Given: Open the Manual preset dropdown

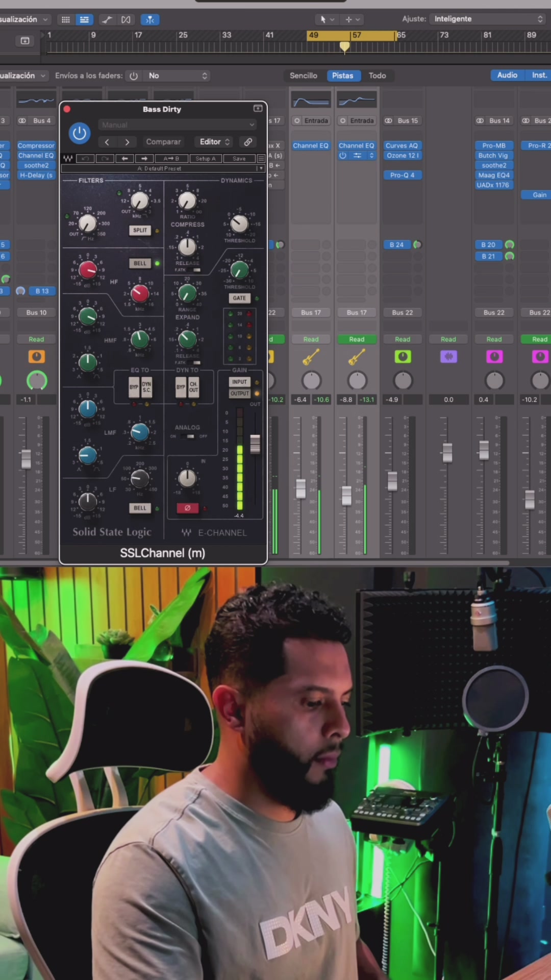Looking at the screenshot, I should coord(177,125).
